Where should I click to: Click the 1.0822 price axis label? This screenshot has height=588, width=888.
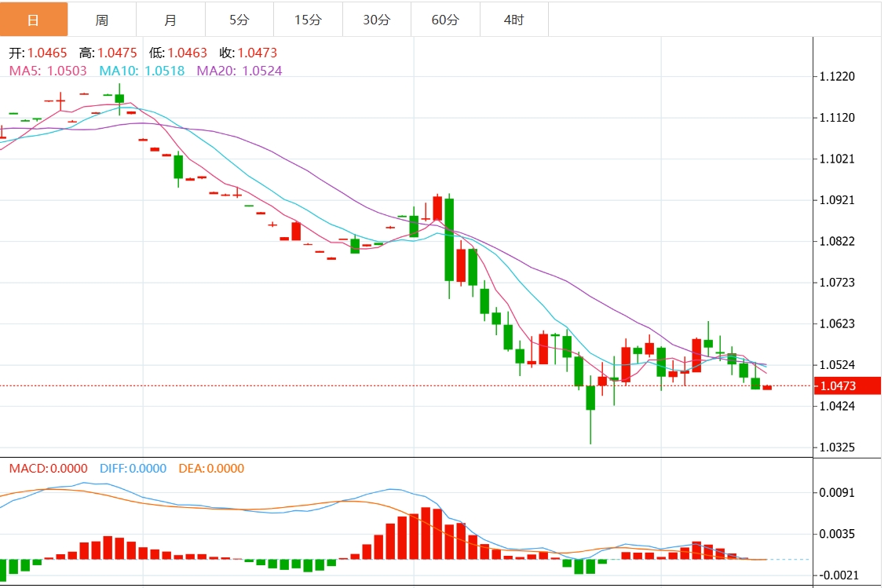[837, 241]
